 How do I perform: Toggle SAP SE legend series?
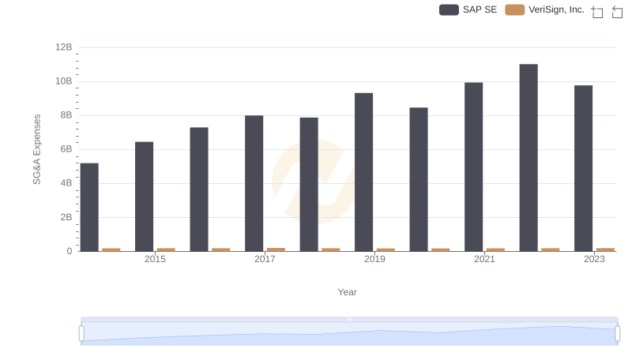click(x=468, y=9)
